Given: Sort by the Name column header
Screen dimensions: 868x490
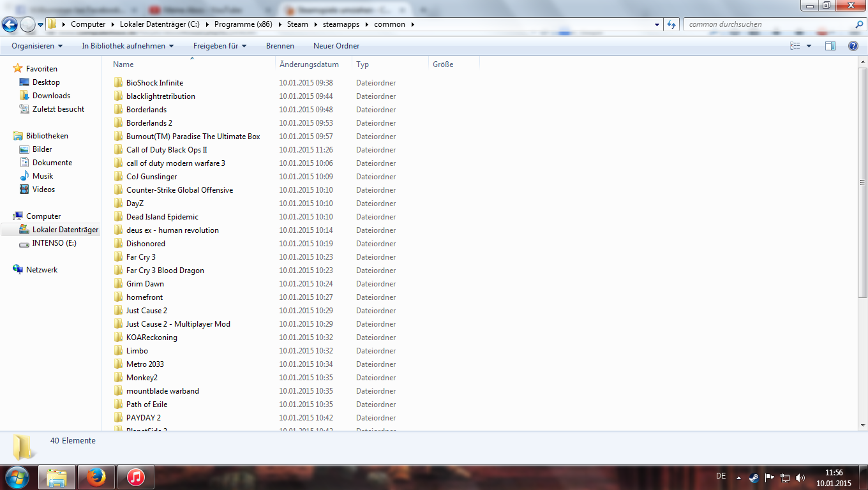Looking at the screenshot, I should [x=193, y=64].
